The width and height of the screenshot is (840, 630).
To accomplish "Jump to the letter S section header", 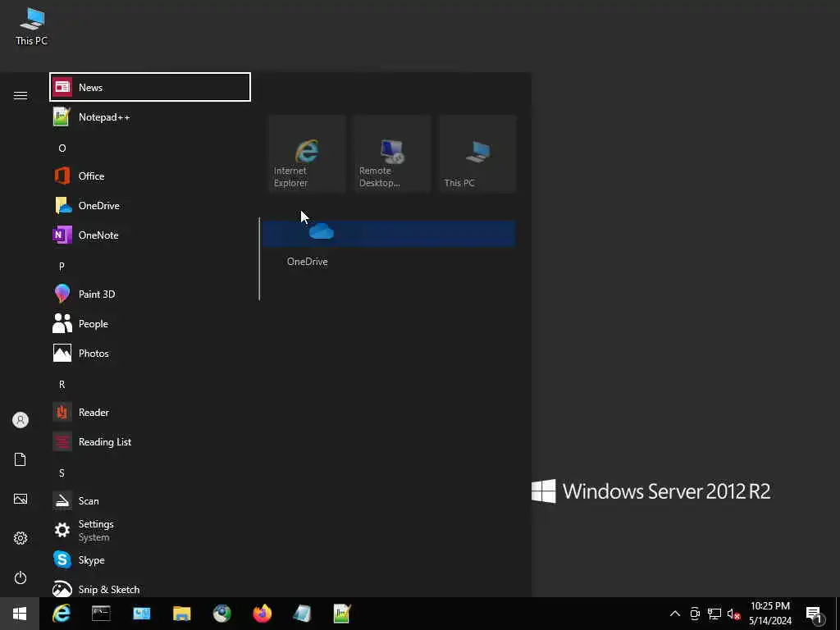I will (x=62, y=472).
